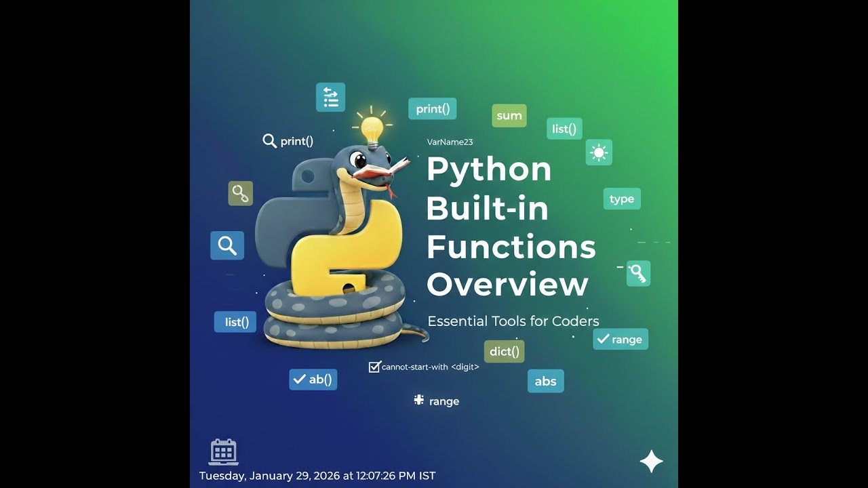This screenshot has width=868, height=488.
Task: Click the checked teal range tag
Action: [x=620, y=340]
